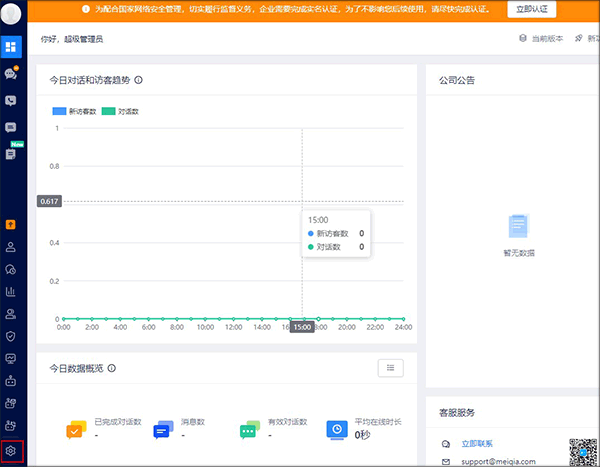The height and width of the screenshot is (467, 600).
Task: Click the info icon beside 今日数据概览
Action: tap(112, 368)
